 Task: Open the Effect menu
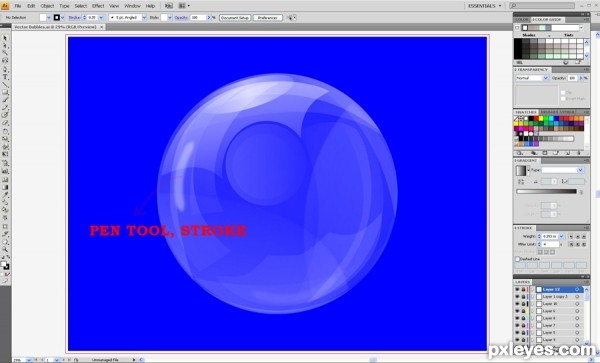(x=98, y=6)
